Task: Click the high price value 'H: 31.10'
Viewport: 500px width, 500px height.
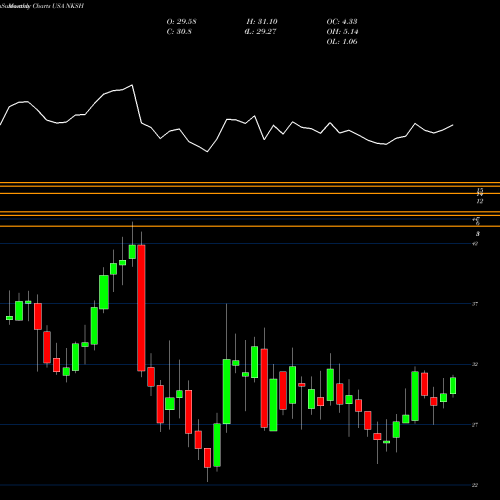Action: click(x=262, y=22)
